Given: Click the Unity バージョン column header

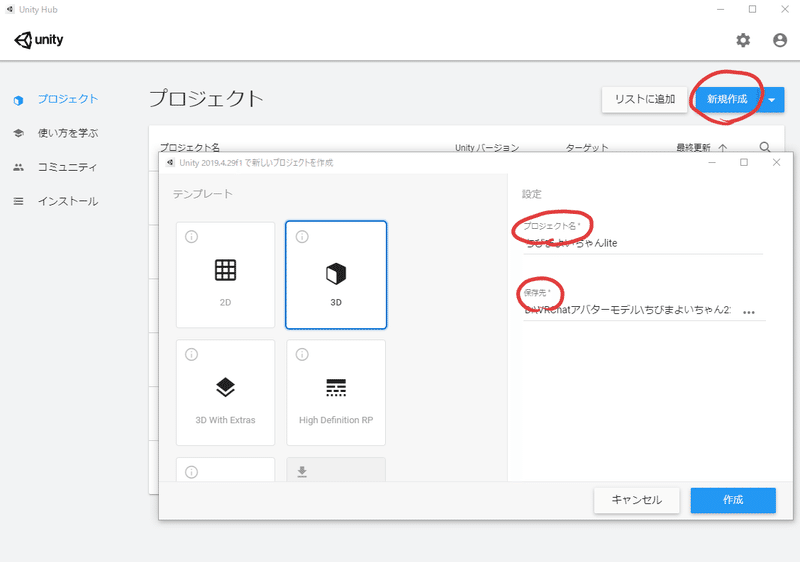Looking at the screenshot, I should click(x=487, y=147).
